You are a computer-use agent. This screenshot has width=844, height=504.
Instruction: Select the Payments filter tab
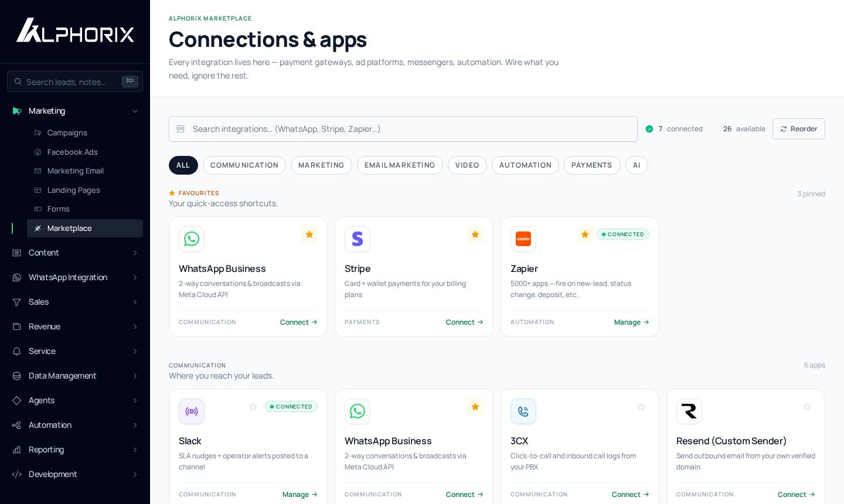[x=592, y=165]
